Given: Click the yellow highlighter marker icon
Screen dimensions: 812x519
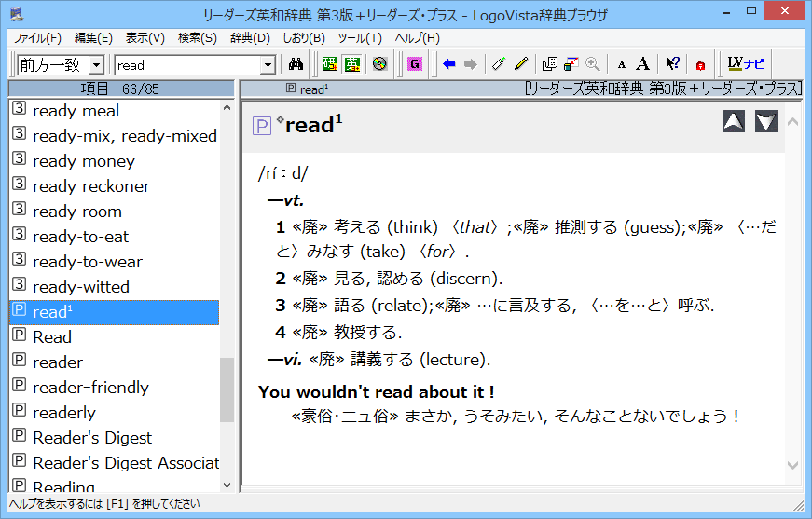Looking at the screenshot, I should pos(521,64).
